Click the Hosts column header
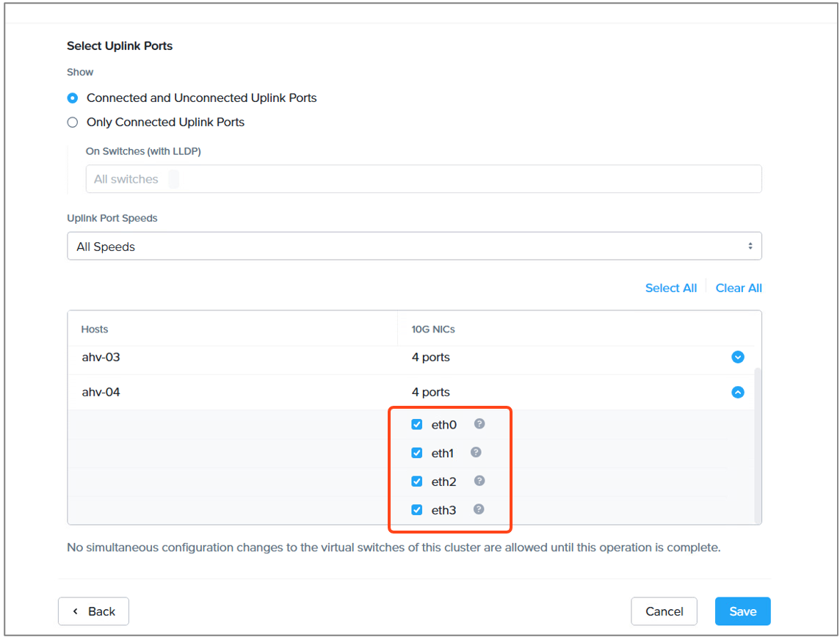 point(94,330)
